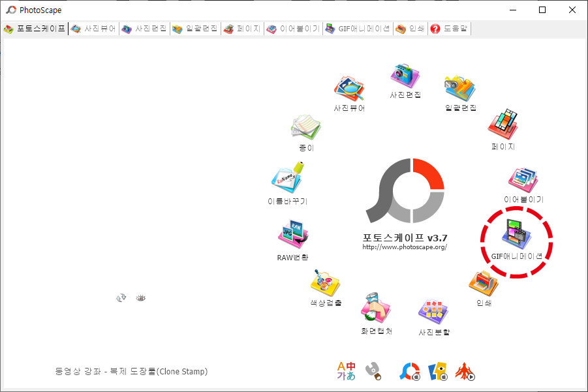Switch to the 이어붙이기 tab in top bar

(x=293, y=29)
